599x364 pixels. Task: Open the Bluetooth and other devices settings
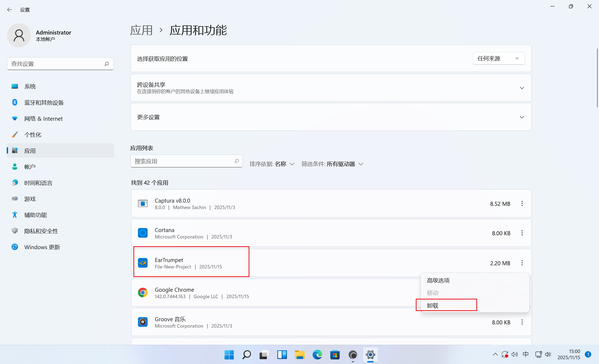[44, 103]
